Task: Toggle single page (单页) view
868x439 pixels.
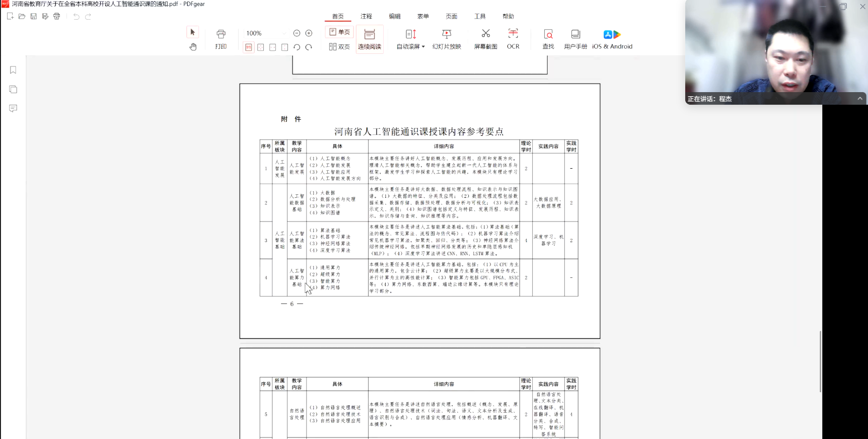Action: 340,32
